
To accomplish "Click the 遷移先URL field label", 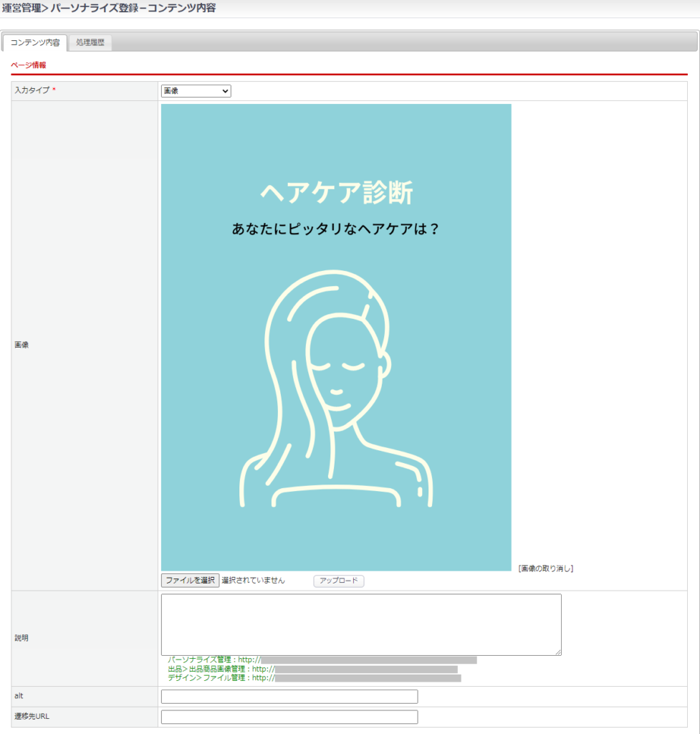I will [x=32, y=717].
